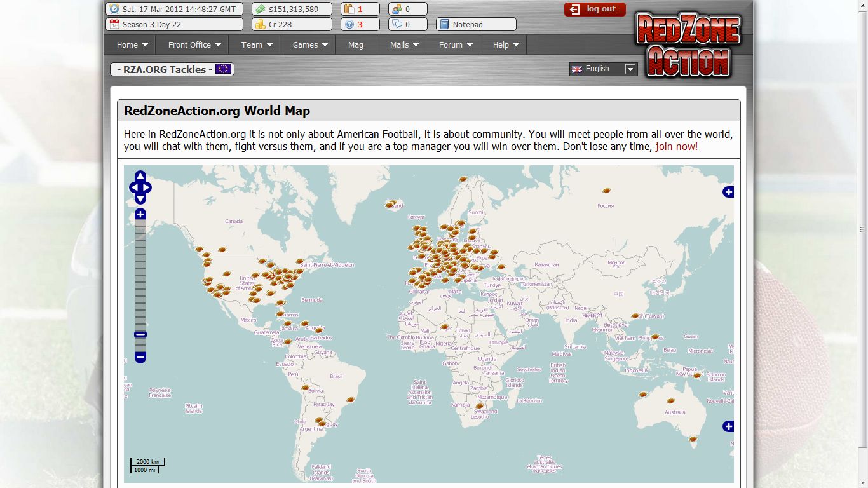
Task: Click the Season 3 Day 22 text
Action: 152,24
